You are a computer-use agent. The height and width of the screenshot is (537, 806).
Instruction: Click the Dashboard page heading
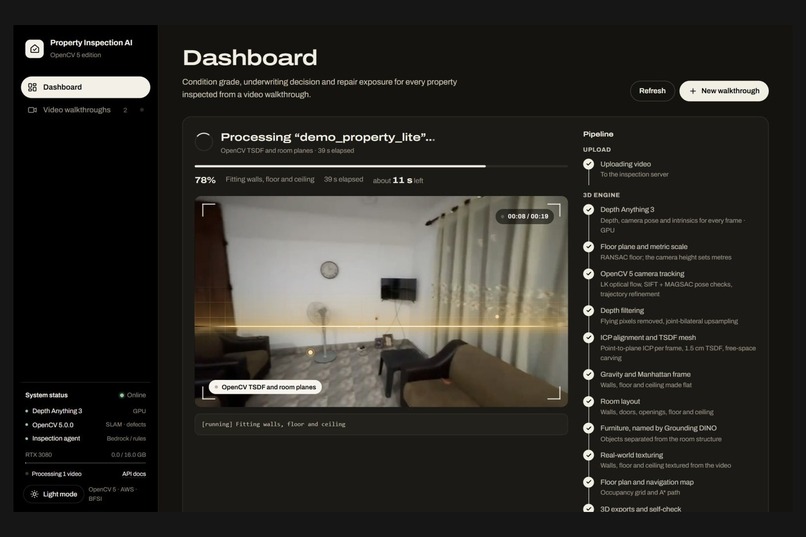250,58
